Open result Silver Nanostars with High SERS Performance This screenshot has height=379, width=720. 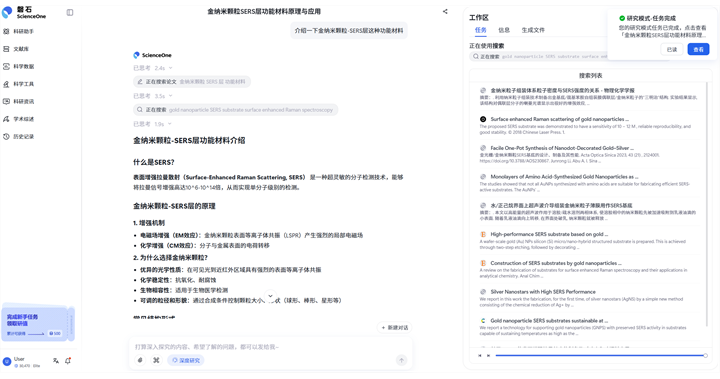(x=543, y=292)
